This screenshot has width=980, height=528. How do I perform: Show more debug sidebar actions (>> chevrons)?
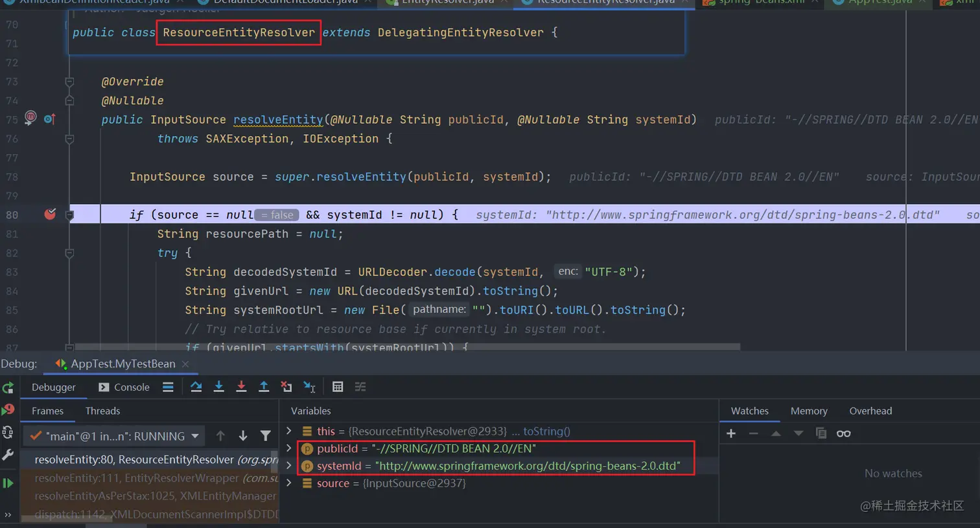click(x=8, y=514)
